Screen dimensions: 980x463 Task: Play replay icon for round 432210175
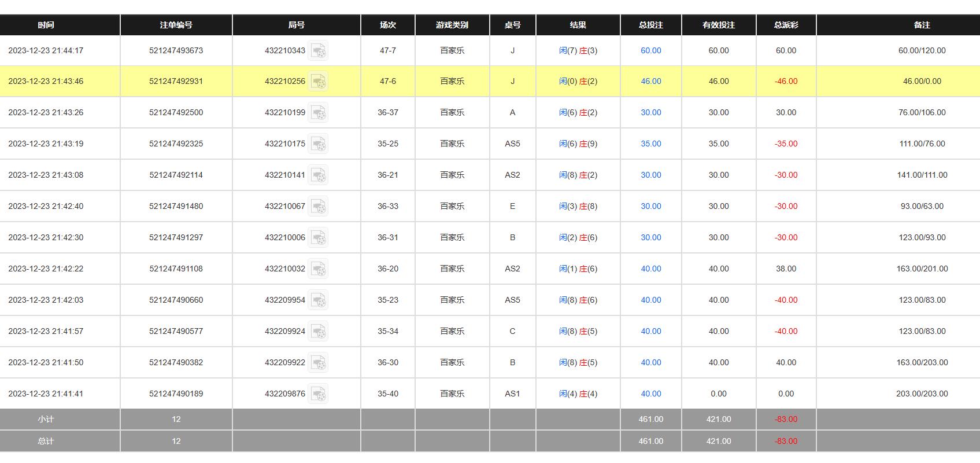(x=318, y=144)
